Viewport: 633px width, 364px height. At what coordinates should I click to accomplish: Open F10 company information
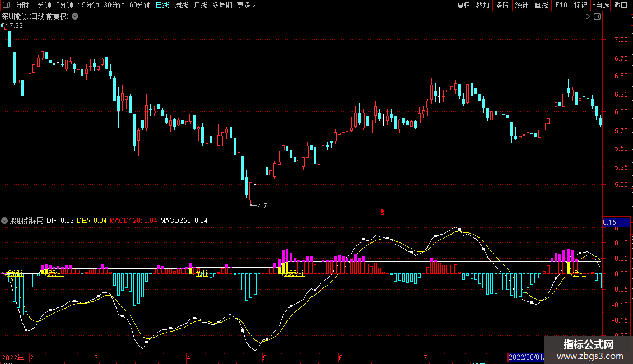coord(561,5)
